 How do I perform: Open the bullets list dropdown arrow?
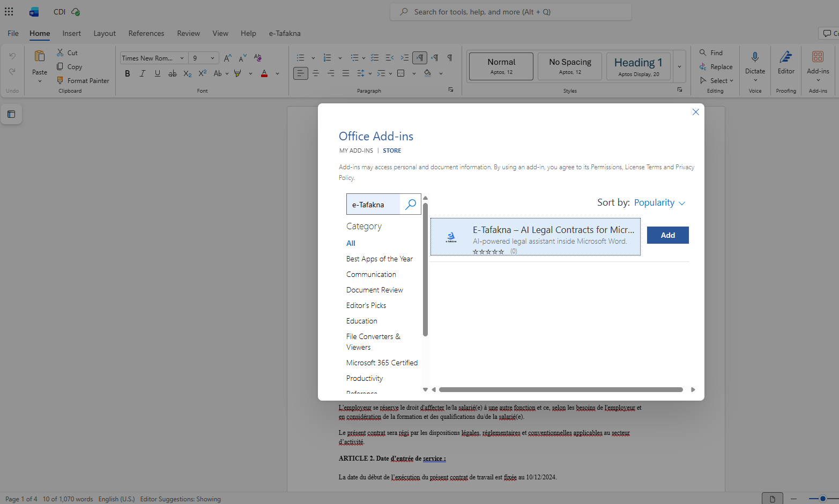(313, 58)
